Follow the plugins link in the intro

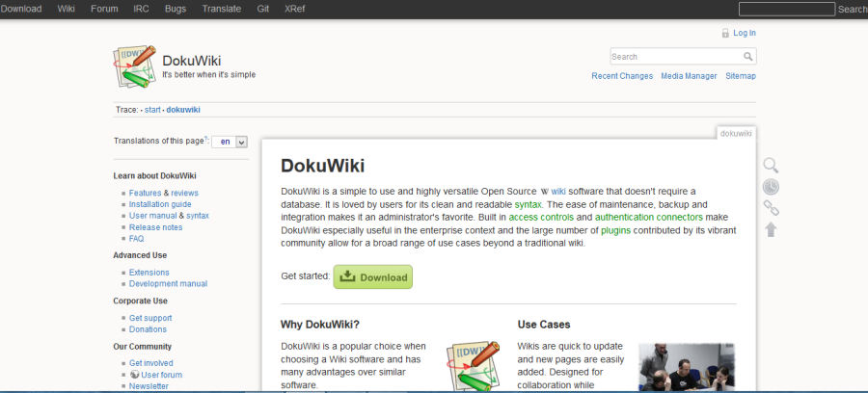pyautogui.click(x=616, y=230)
